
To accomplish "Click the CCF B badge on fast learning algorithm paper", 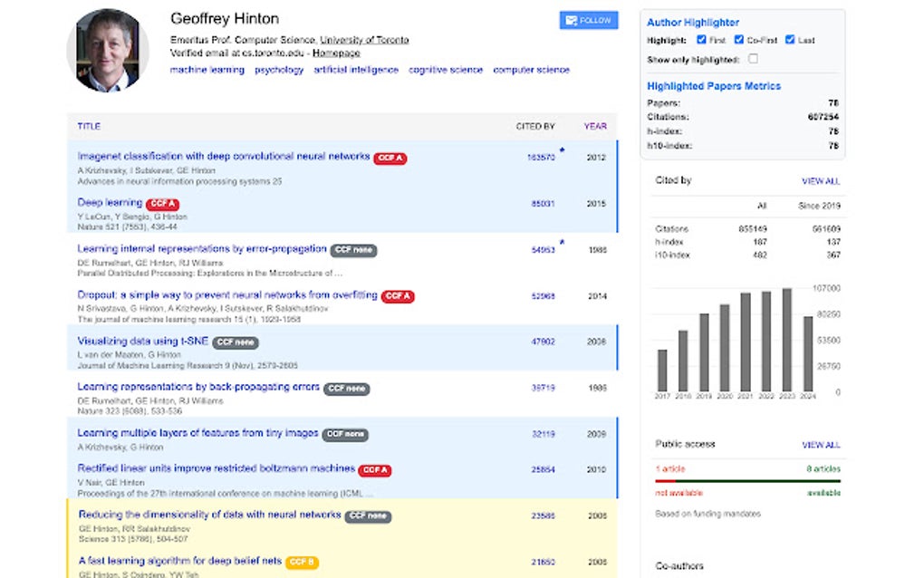I will [301, 562].
